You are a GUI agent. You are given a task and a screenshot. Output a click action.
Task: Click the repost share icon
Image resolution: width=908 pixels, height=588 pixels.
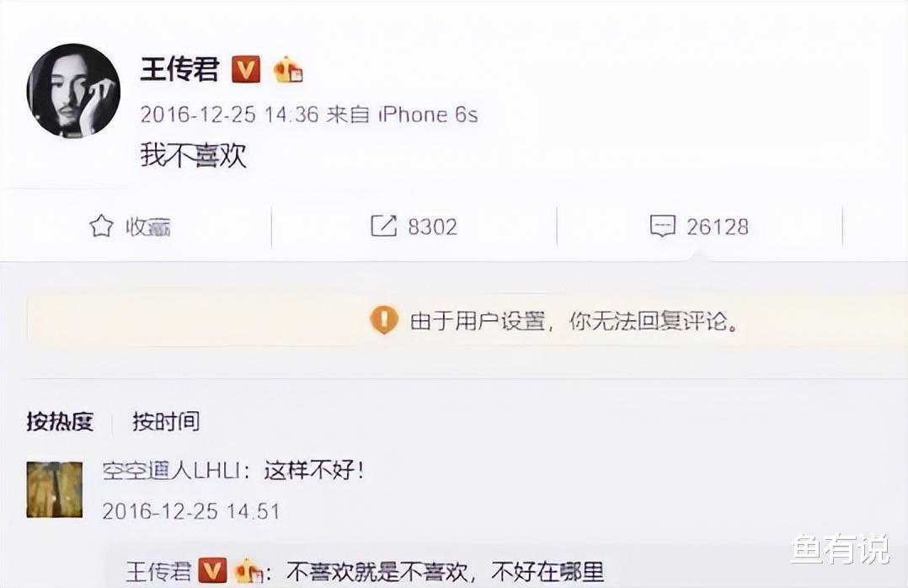coord(383,226)
